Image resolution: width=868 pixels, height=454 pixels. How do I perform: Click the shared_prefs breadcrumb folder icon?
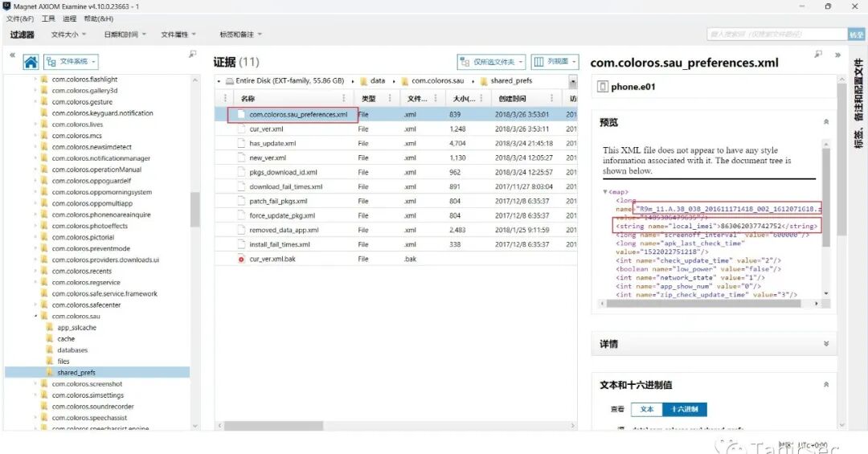point(484,81)
